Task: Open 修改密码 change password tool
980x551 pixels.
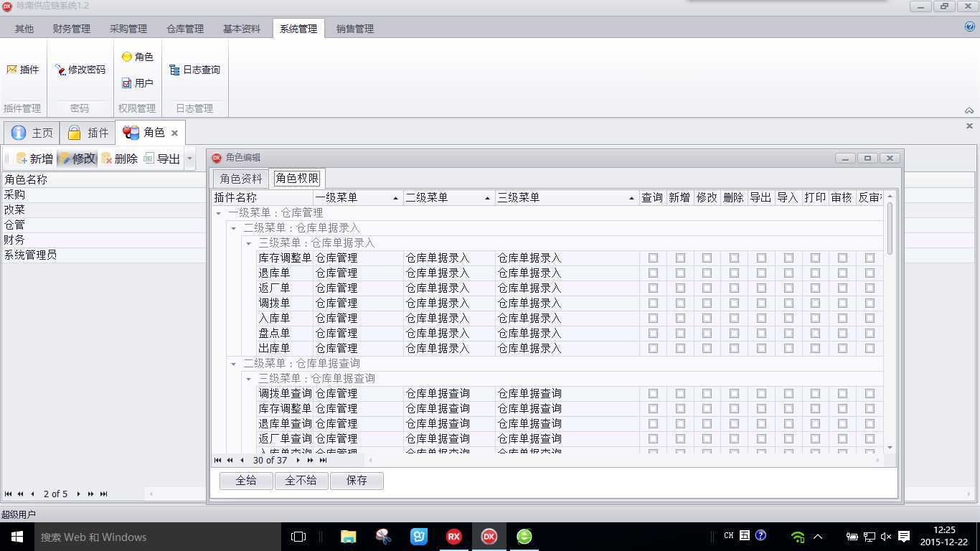Action: (80, 70)
